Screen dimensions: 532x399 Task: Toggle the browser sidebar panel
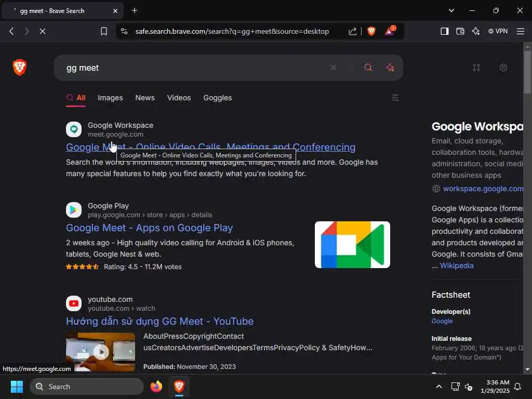click(445, 31)
